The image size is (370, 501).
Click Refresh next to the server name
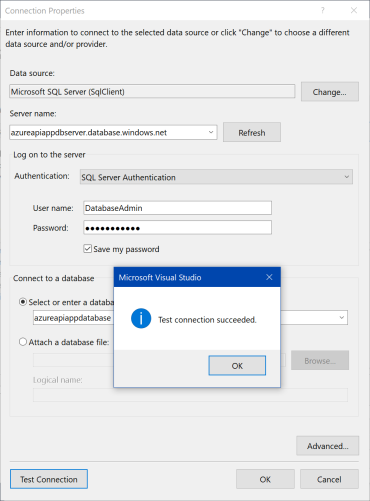252,132
